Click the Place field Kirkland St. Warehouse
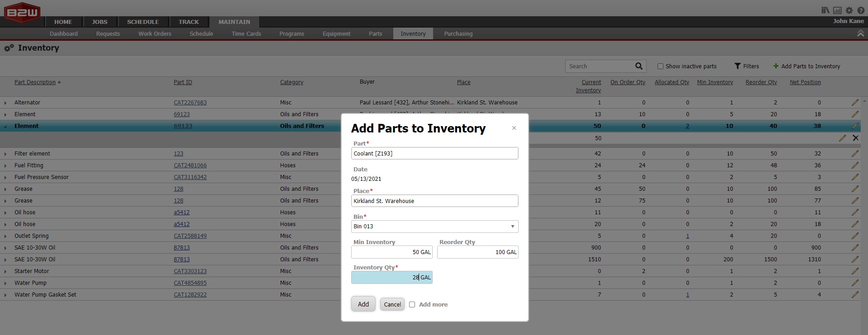This screenshot has height=335, width=868. click(434, 201)
